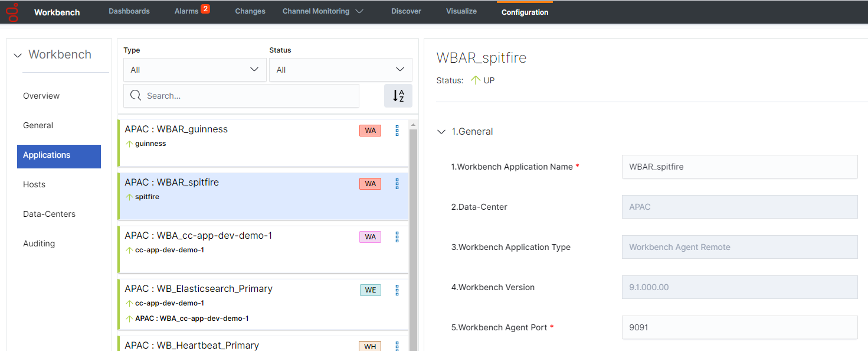Image resolution: width=868 pixels, height=351 pixels.
Task: Open the three-dot menu for WBAR_spitfire
Action: click(x=397, y=184)
